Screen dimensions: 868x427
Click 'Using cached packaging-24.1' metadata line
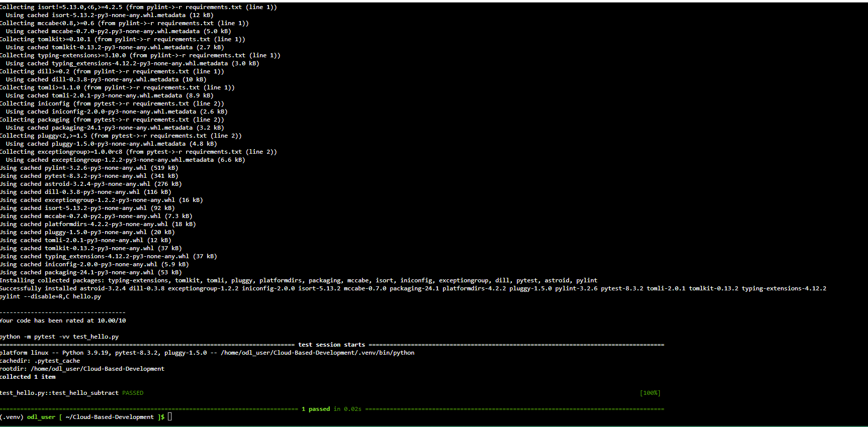(x=115, y=128)
